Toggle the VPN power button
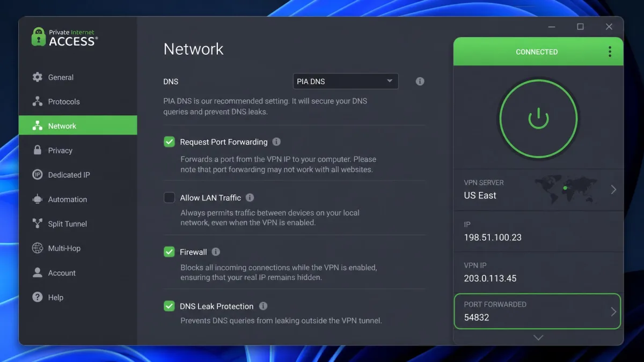Image resolution: width=644 pixels, height=362 pixels. [538, 119]
